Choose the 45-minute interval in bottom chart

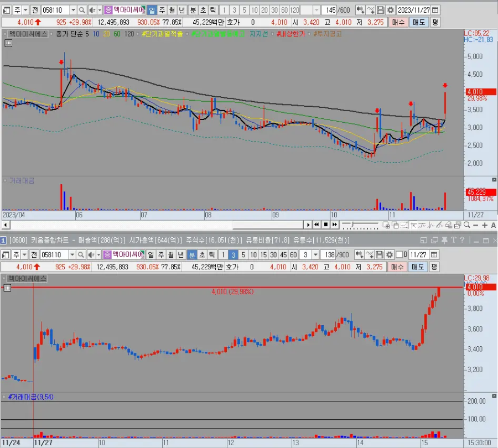pyautogui.click(x=283, y=254)
